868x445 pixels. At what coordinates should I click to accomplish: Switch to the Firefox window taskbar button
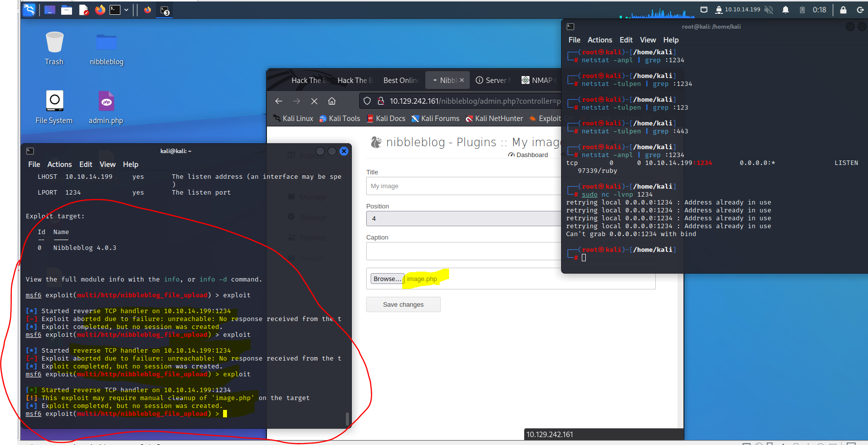[147, 10]
